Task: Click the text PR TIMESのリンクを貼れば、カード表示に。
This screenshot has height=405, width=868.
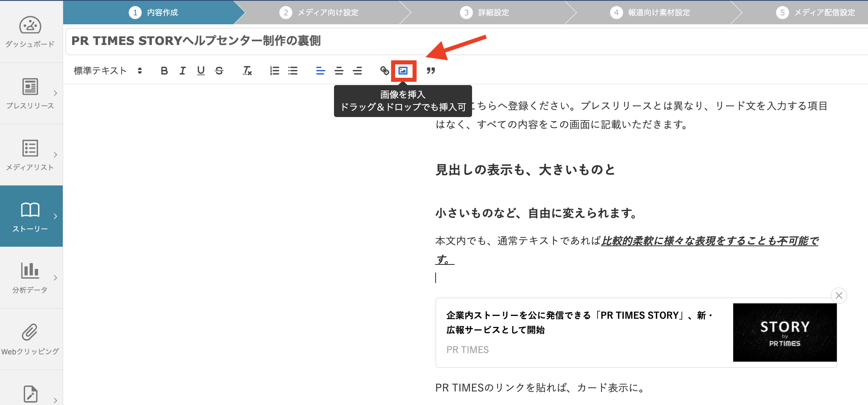Action: (x=540, y=388)
